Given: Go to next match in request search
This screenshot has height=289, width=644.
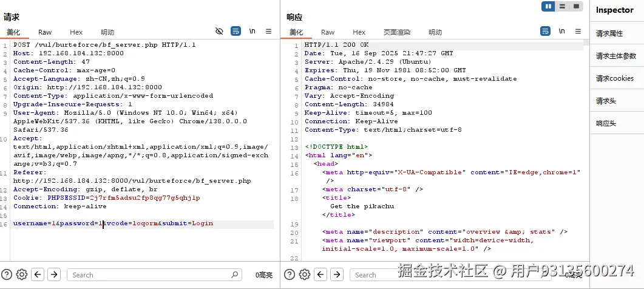Looking at the screenshot, I should [54, 274].
